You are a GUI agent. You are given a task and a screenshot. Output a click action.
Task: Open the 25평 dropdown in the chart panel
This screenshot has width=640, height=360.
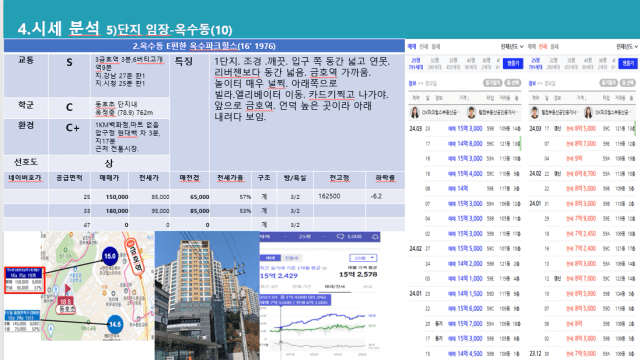tap(363, 258)
